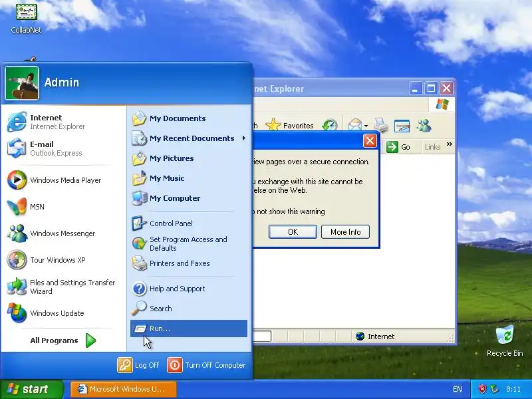532x399 pixels.
Task: Switch to Microsoft Windows U... taskbar window
Action: pyautogui.click(x=124, y=389)
